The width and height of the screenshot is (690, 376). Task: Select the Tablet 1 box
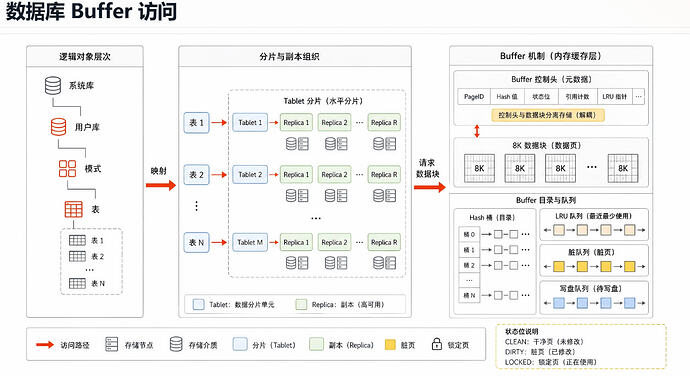point(250,122)
